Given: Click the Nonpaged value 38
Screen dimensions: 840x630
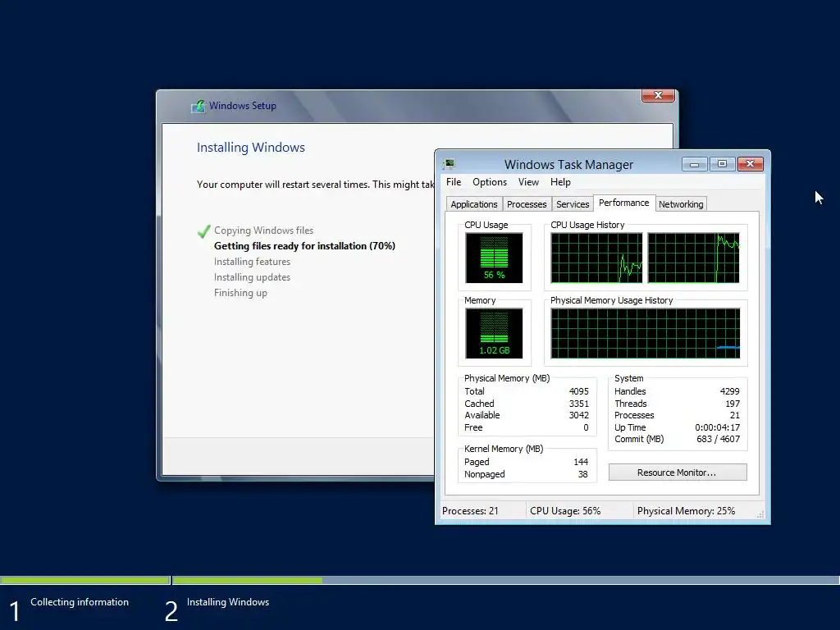Looking at the screenshot, I should (x=583, y=474).
